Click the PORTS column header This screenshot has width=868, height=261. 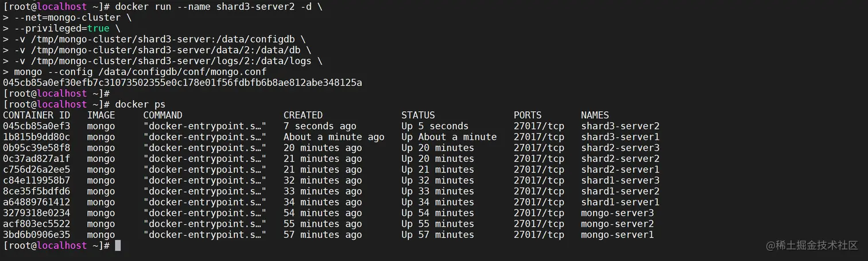click(528, 115)
